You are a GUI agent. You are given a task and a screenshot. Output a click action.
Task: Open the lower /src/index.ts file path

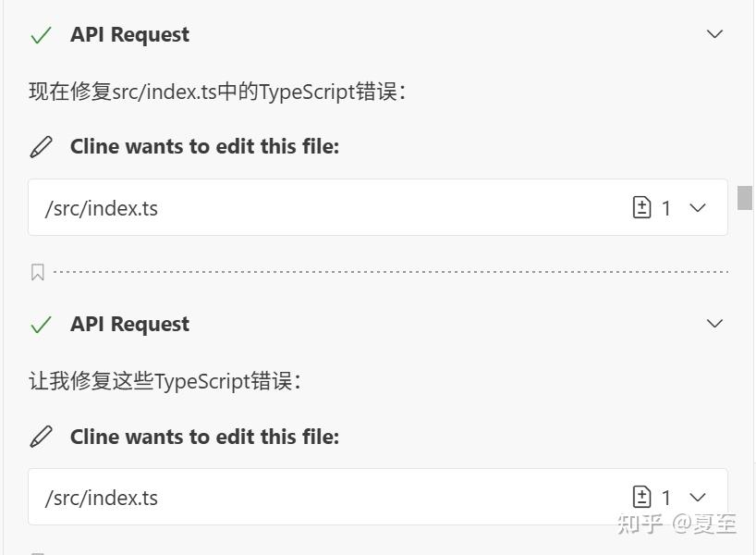[102, 498]
